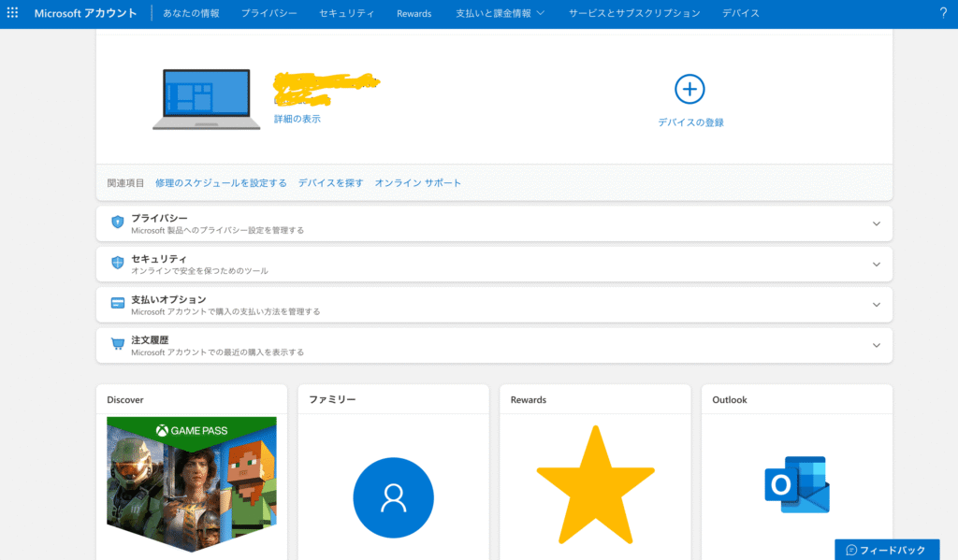
Task: Click the Microsoft アカウント title
Action: [85, 13]
